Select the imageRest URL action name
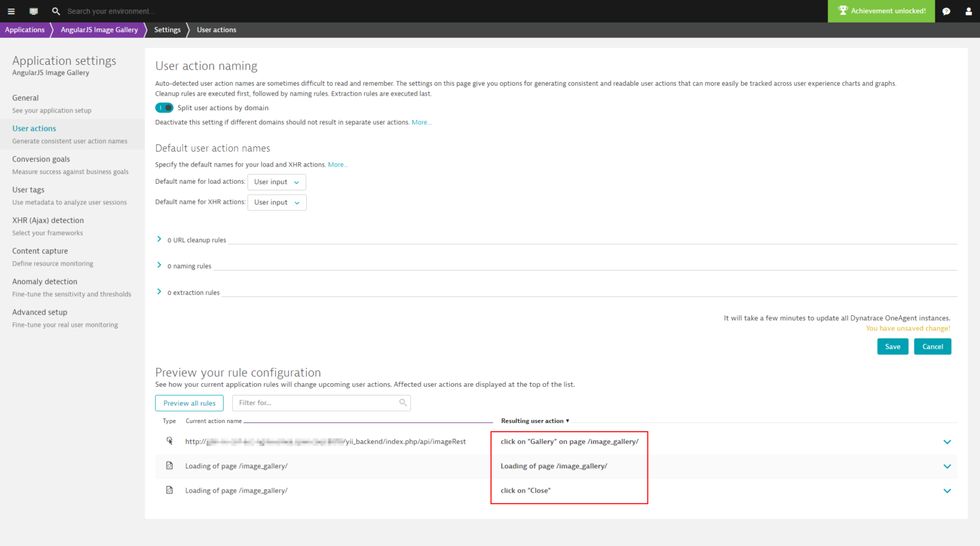 (x=325, y=441)
